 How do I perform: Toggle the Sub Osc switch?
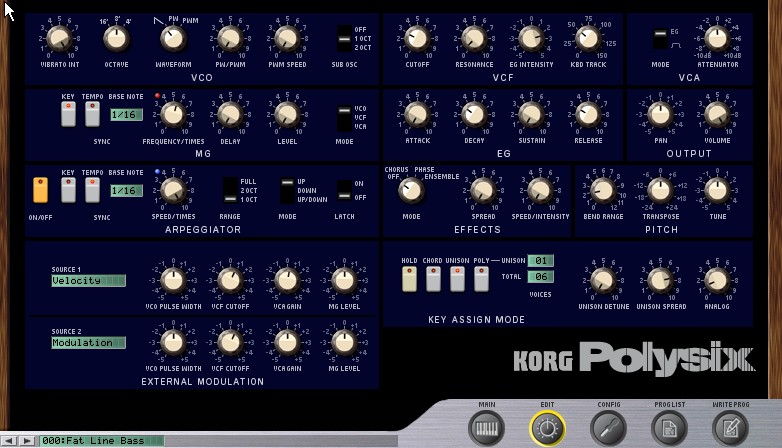pyautogui.click(x=344, y=38)
